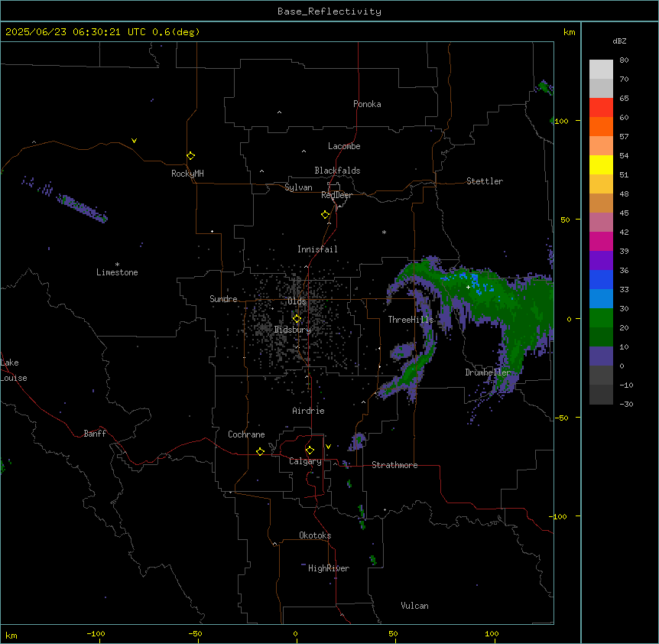This screenshot has width=659, height=644.
Task: Click the magenta 42 dBZ legend swatch
Action: pyautogui.click(x=601, y=241)
